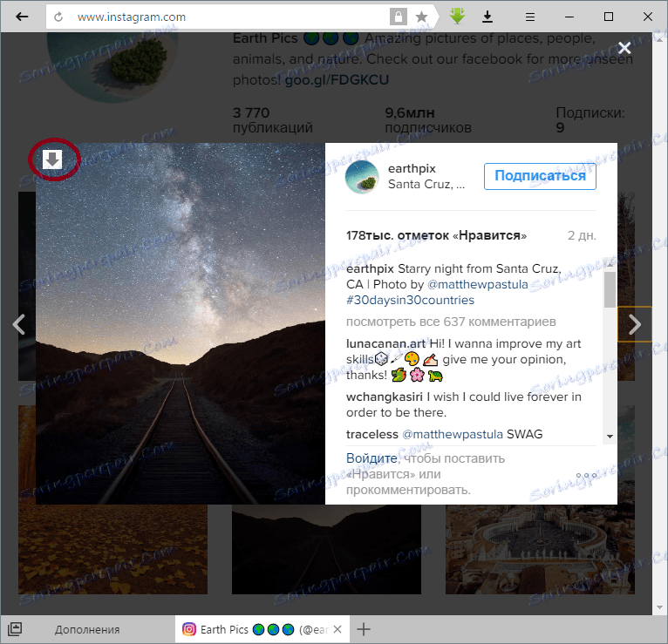Open the Vatican square aerial thumbnail

coord(540,549)
